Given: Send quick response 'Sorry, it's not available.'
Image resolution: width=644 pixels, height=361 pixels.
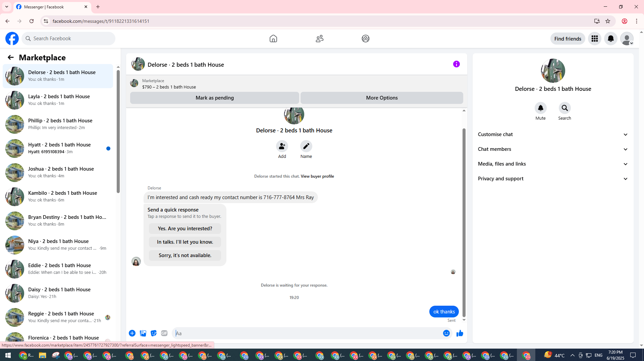Looking at the screenshot, I should 185,255.
